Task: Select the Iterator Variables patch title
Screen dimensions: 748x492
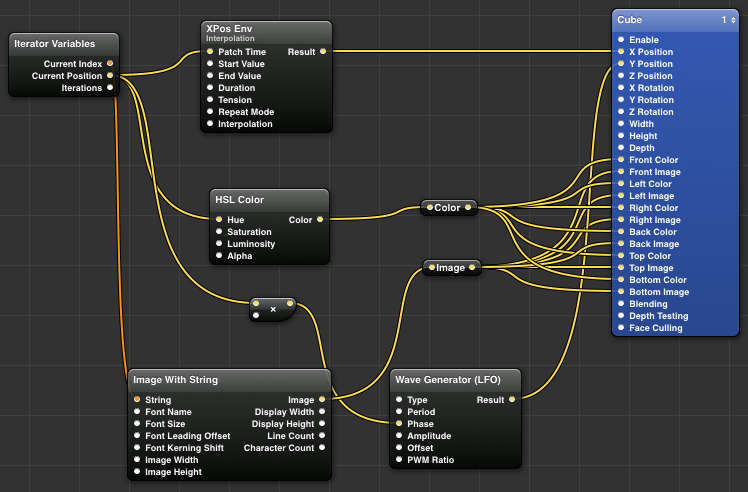Action: 65,44
